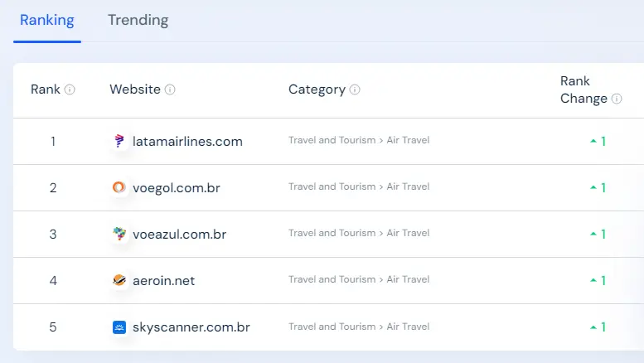Open the aeroin.net entry
644x363 pixels.
(163, 281)
